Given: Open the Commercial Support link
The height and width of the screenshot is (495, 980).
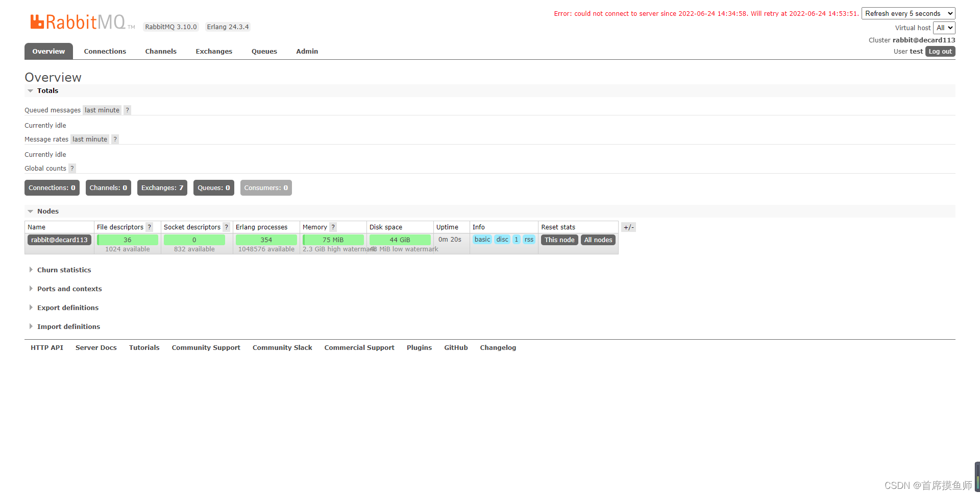Looking at the screenshot, I should click(359, 348).
